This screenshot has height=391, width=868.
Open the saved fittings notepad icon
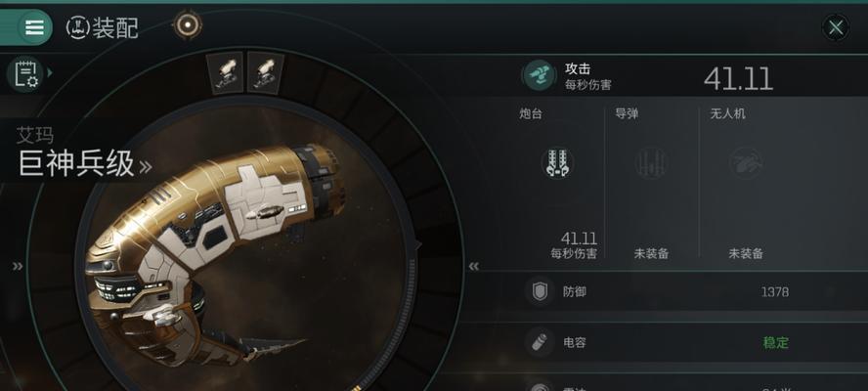[25, 73]
